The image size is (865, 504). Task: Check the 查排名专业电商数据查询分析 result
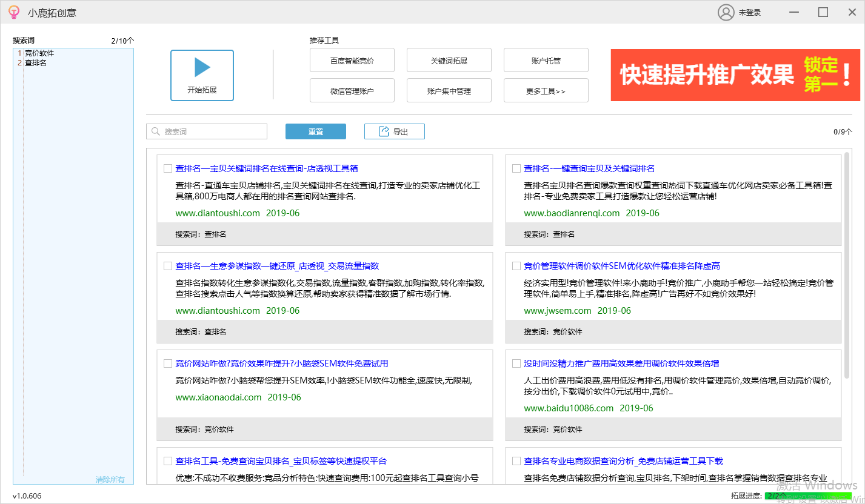click(x=516, y=461)
